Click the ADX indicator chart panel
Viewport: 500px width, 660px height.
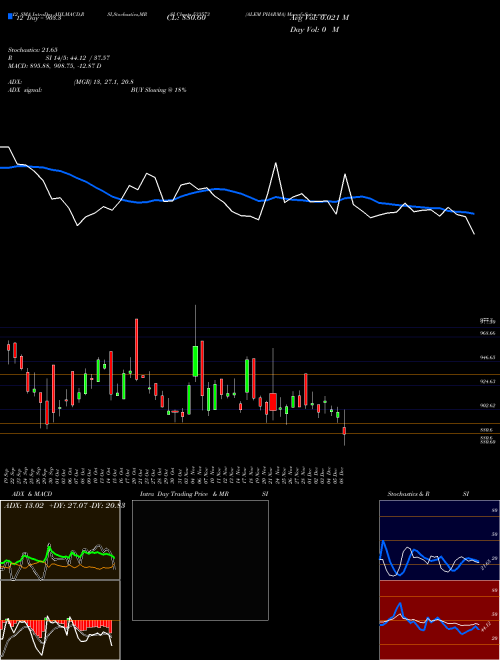point(60,540)
